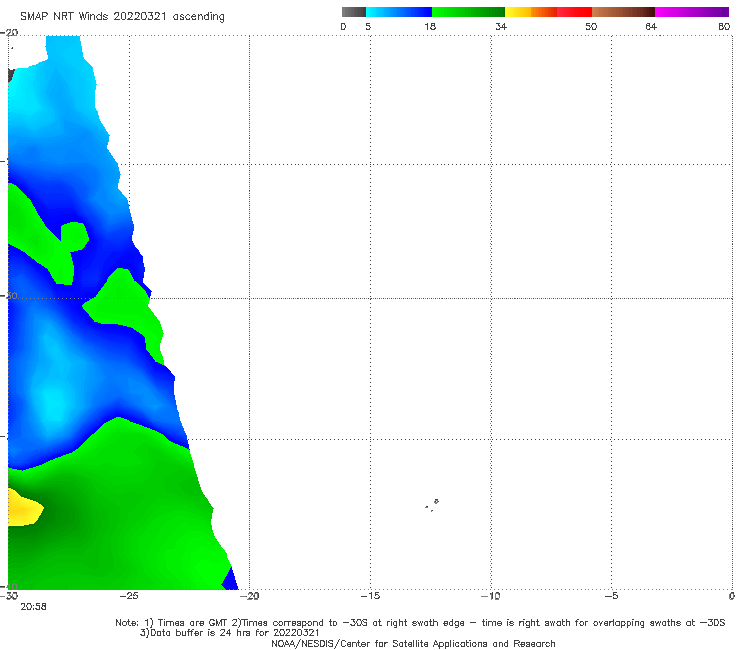Click the gray segment of the color bar
The image size is (740, 650).
(x=353, y=12)
